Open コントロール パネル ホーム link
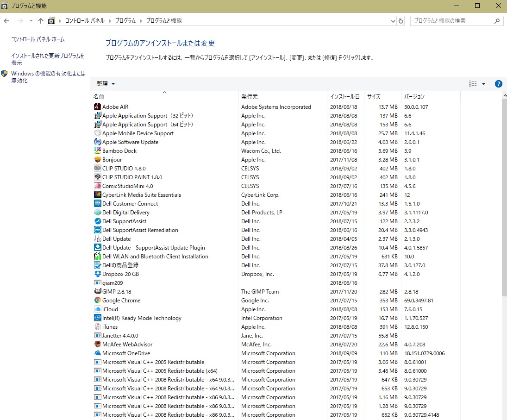The width and height of the screenshot is (507, 420). 38,39
